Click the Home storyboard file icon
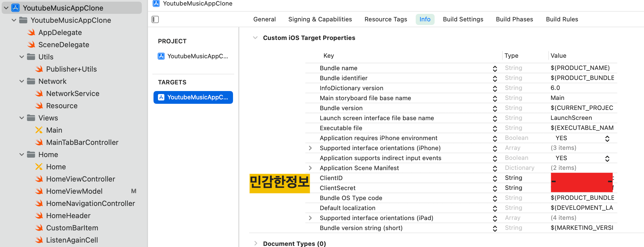This screenshot has height=247, width=644. coord(39,167)
